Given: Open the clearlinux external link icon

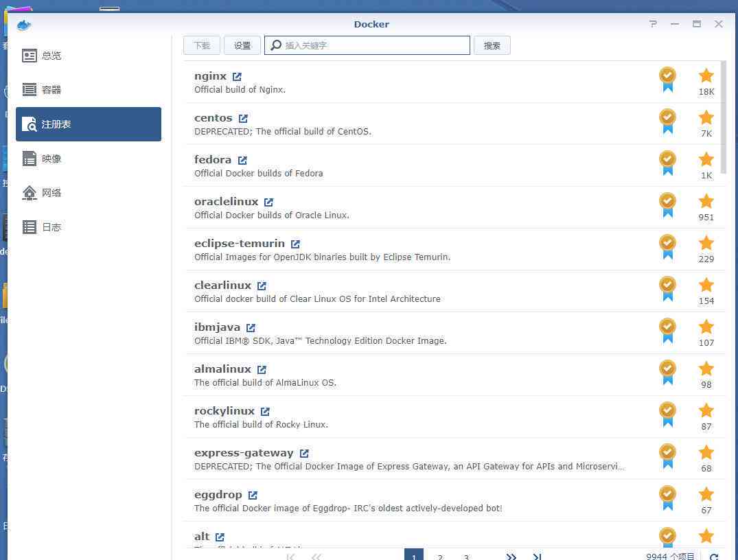Looking at the screenshot, I should click(262, 286).
